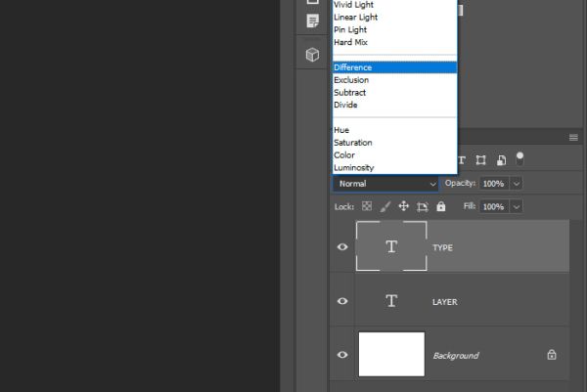Expand the Opacity slider dropdown arrow
The width and height of the screenshot is (587, 392).
coord(517,184)
